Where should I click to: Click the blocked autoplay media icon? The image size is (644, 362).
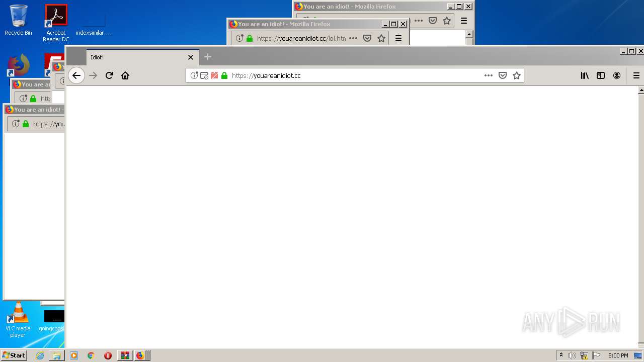coord(214,75)
